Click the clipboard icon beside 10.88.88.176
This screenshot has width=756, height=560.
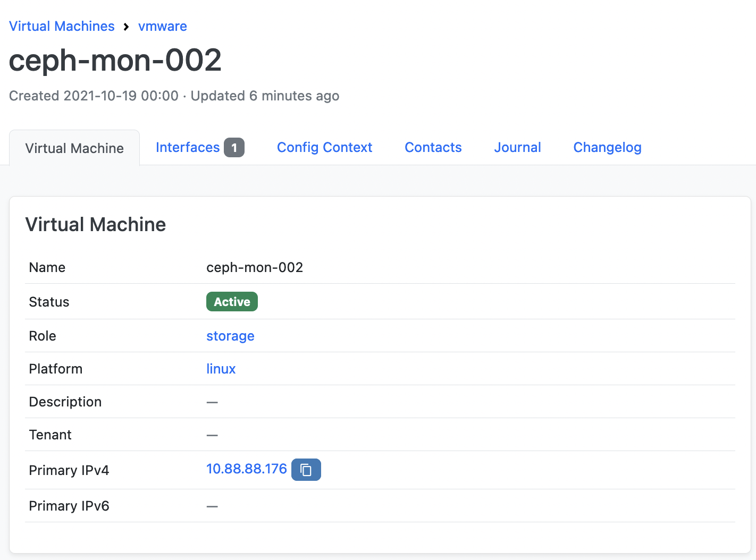pos(306,470)
